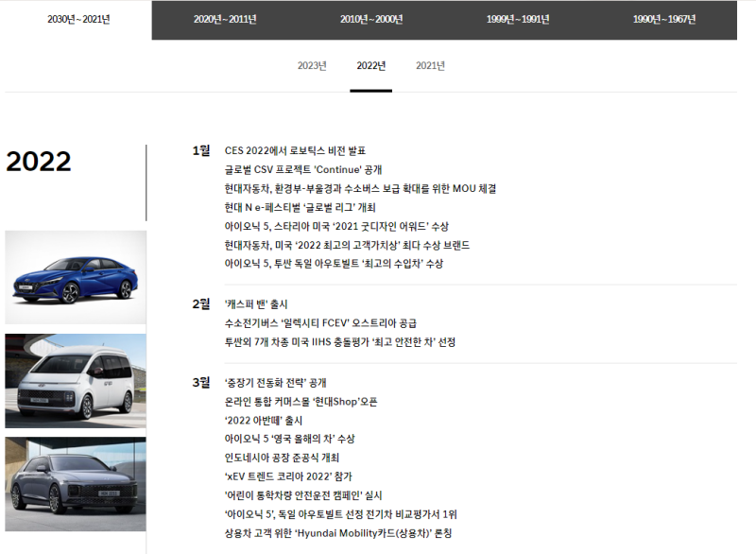756x554 pixels.
Task: Click the white Staria van thumbnail
Action: (76, 380)
